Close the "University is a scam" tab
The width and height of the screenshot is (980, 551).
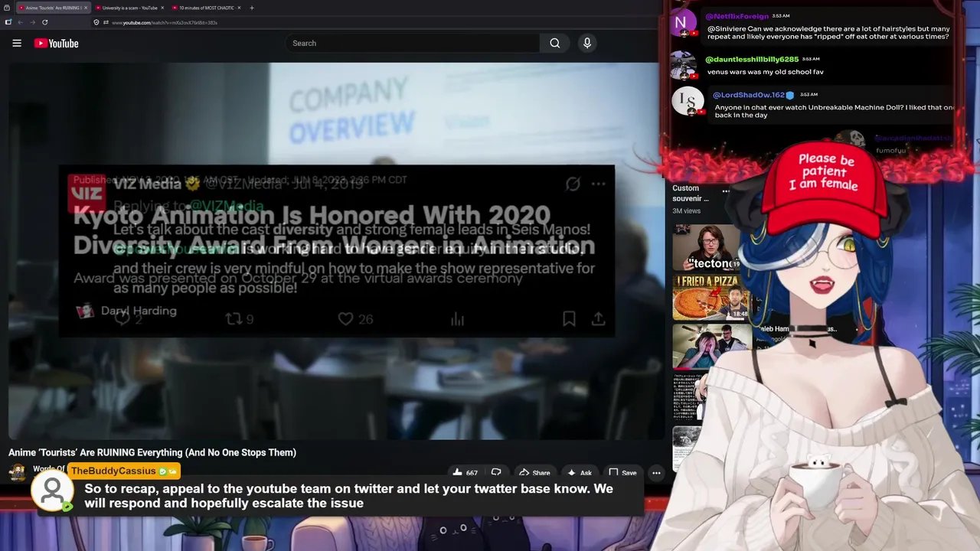(162, 8)
